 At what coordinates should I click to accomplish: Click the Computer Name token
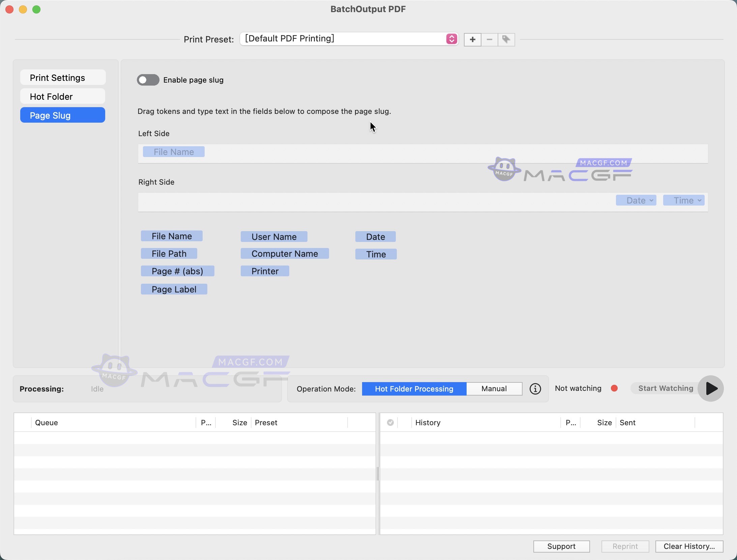tap(284, 253)
